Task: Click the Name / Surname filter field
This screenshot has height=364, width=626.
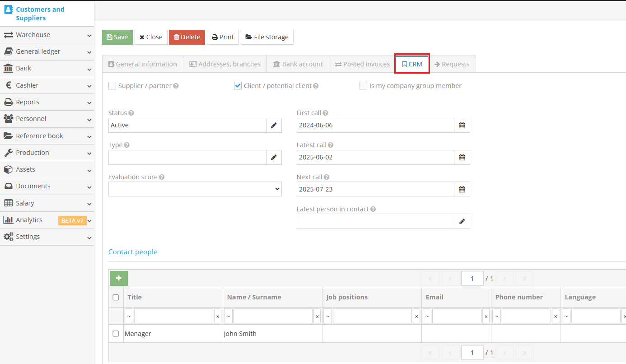Action: (273, 316)
